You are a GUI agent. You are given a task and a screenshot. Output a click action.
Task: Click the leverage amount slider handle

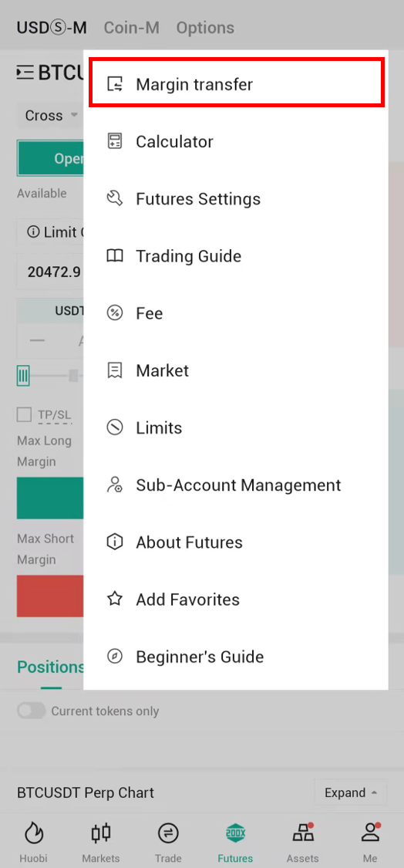click(22, 377)
